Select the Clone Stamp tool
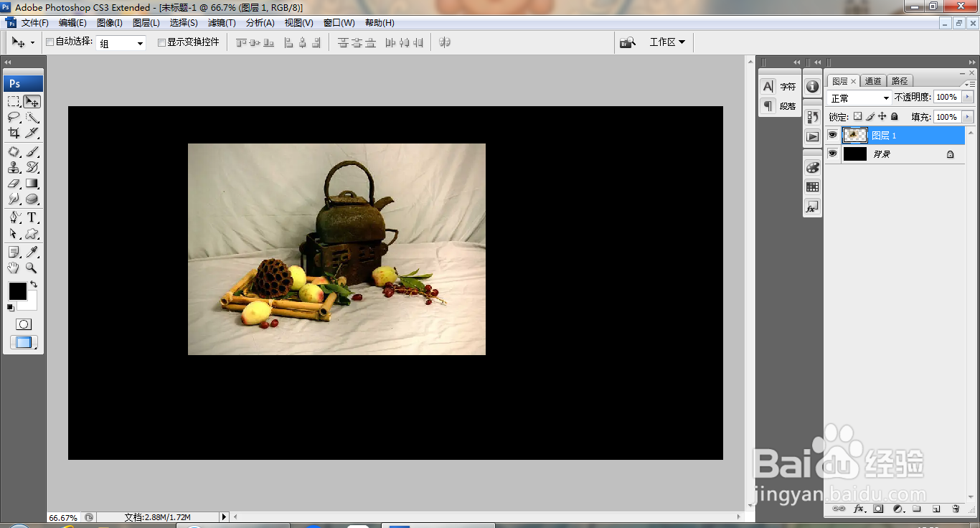 [x=14, y=168]
